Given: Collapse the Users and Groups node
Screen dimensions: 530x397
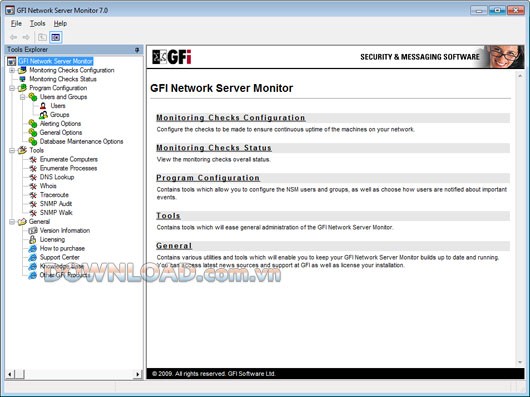Looking at the screenshot, I should coord(22,97).
